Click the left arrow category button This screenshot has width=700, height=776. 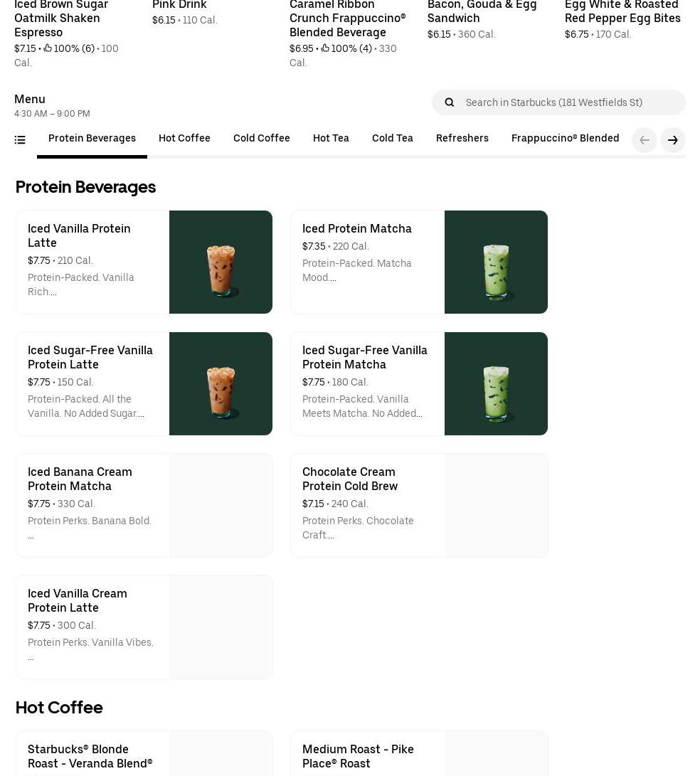point(644,140)
